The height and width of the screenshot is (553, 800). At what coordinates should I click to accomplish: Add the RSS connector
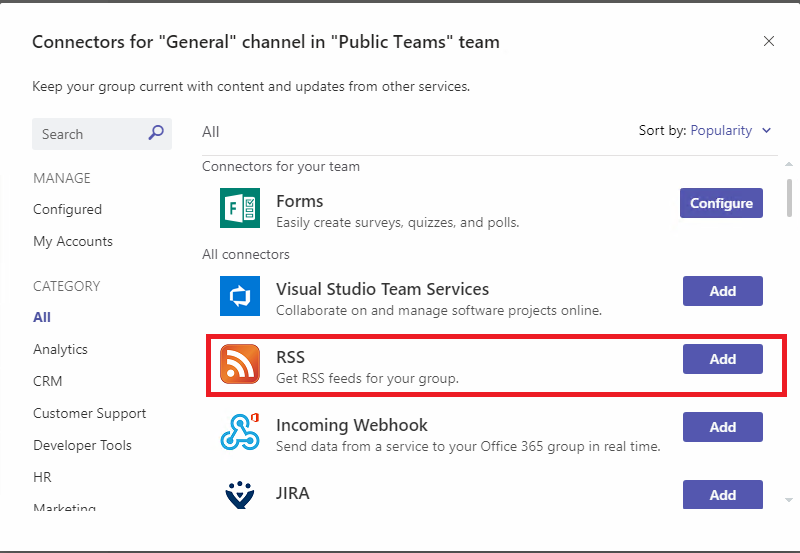tap(722, 359)
